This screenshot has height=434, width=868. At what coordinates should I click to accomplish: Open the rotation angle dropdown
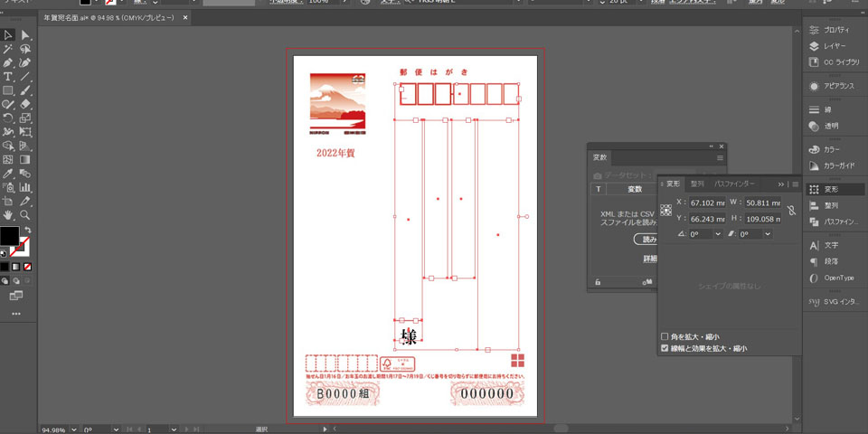[x=718, y=234]
